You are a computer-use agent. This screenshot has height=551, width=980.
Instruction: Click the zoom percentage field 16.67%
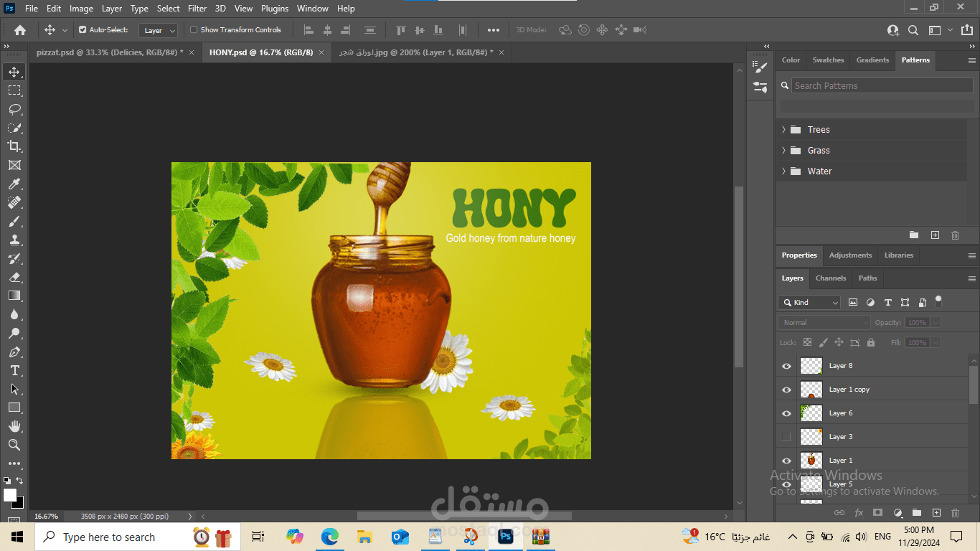coord(46,516)
